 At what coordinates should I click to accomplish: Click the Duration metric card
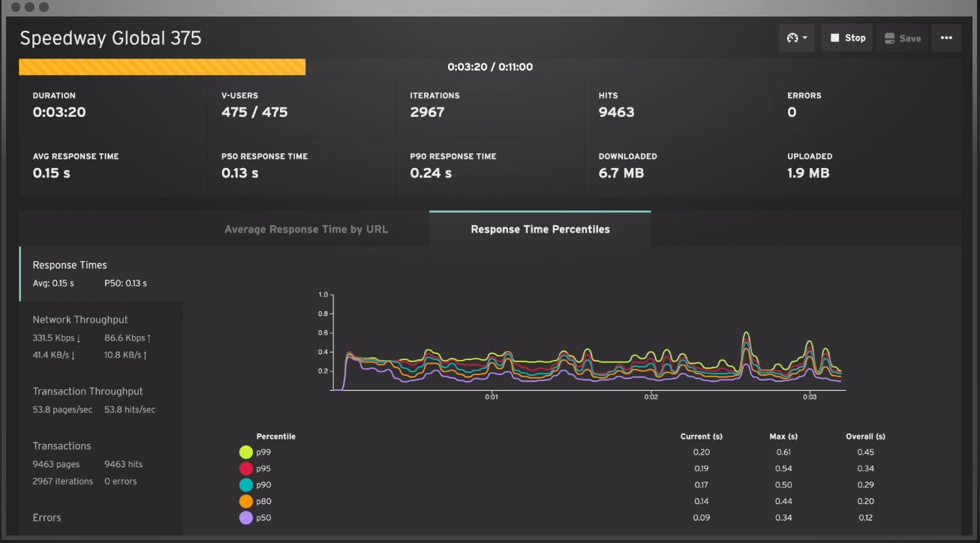click(x=113, y=106)
